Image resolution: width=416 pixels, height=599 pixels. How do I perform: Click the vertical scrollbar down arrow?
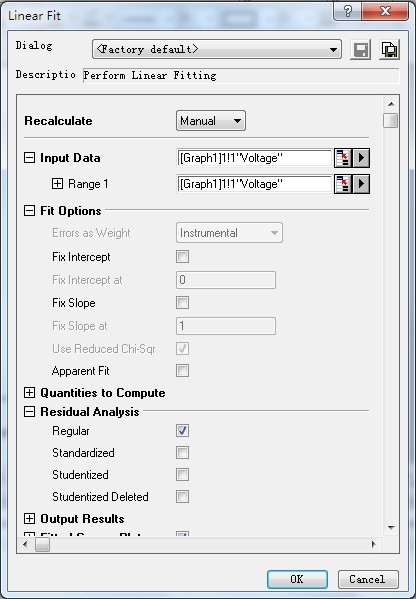[x=391, y=528]
